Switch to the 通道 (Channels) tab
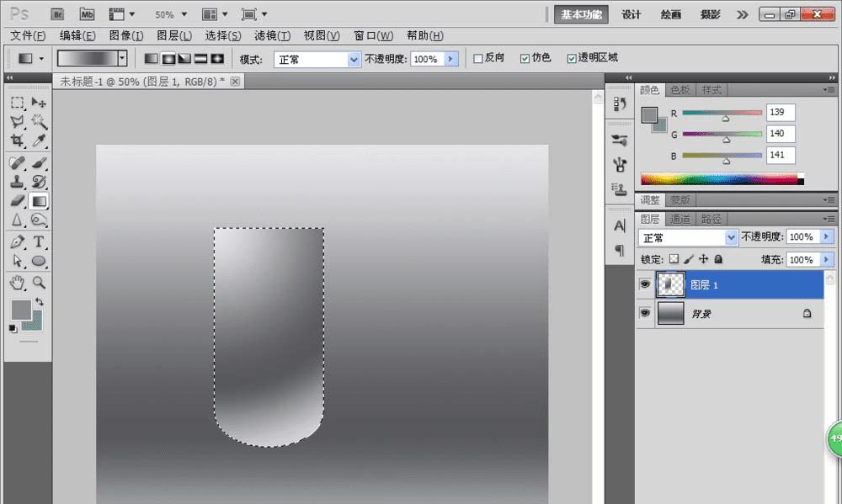The image size is (842, 504). pyautogui.click(x=680, y=219)
